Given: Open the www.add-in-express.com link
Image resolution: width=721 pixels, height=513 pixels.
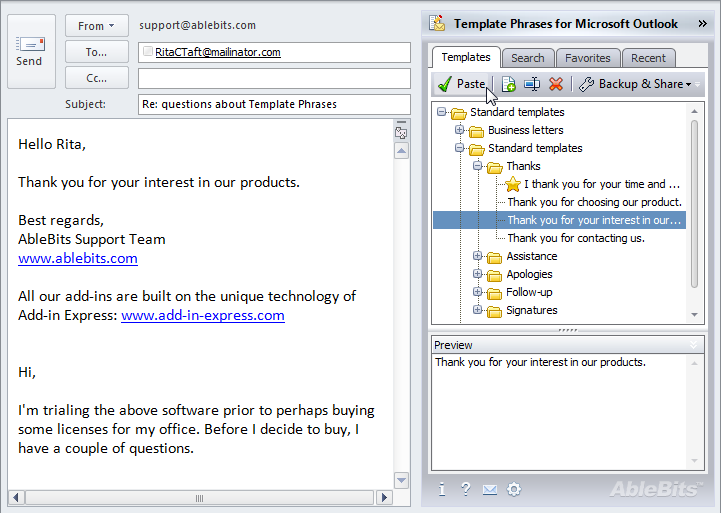Looking at the screenshot, I should click(203, 315).
